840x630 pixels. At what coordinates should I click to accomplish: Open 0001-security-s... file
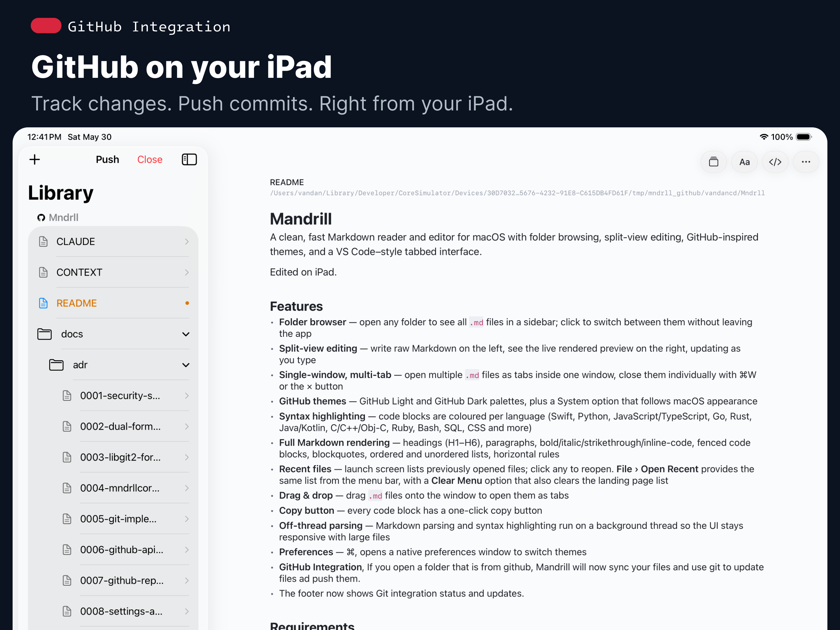pos(113,396)
